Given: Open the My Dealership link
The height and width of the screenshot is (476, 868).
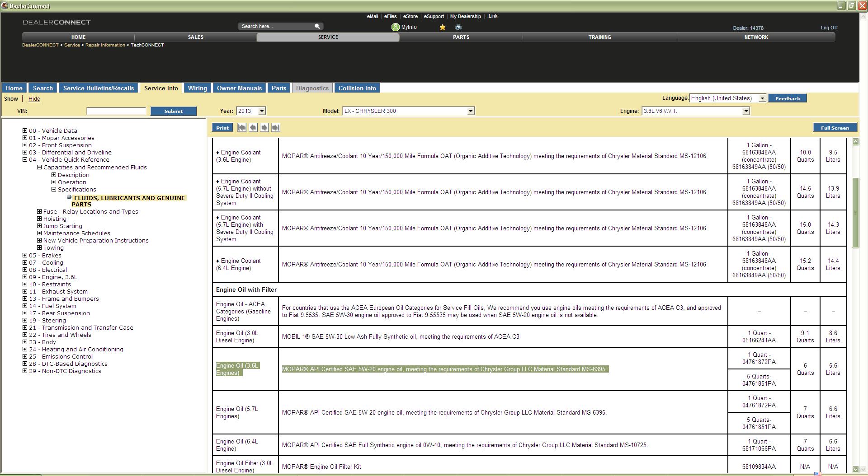Looking at the screenshot, I should [466, 16].
